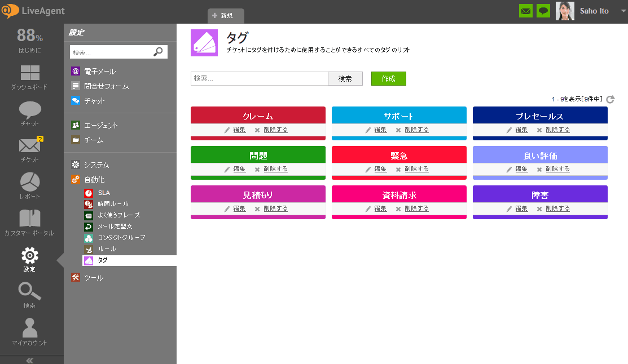Click the refresh icon next to 9件中
Image resolution: width=628 pixels, height=364 pixels.
click(x=611, y=99)
